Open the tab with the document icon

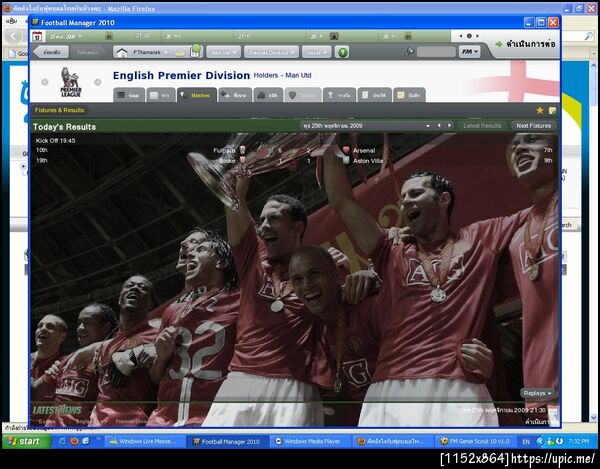(374, 95)
